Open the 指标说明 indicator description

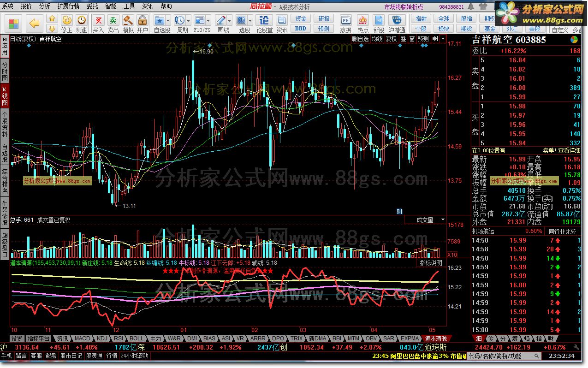point(431,263)
